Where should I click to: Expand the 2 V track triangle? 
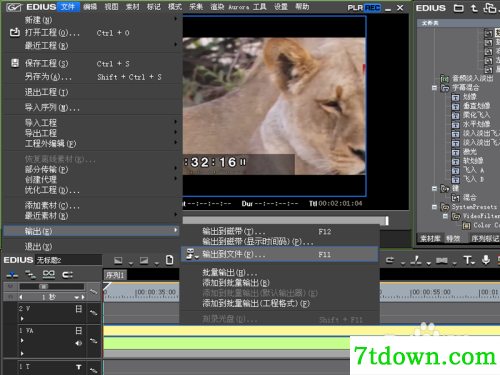pos(22,319)
